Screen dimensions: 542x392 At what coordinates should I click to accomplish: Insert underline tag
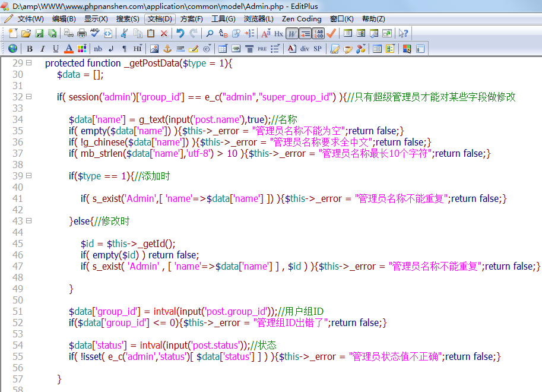pyautogui.click(x=56, y=49)
